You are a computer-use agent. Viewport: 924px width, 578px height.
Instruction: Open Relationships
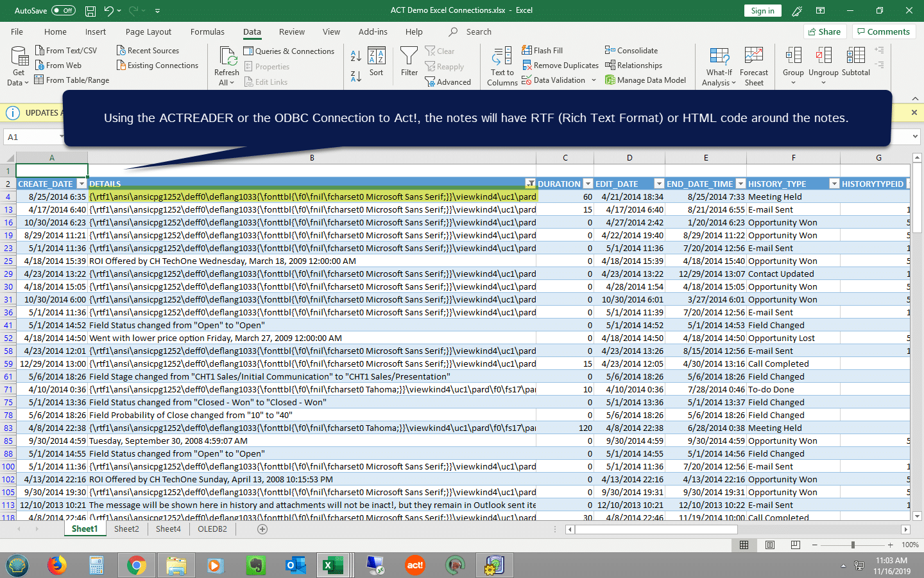[x=634, y=66]
